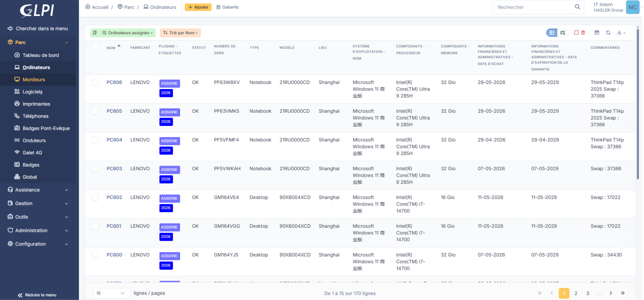The image size is (644, 300).
Task: Open Onduleurs in the sidebar
Action: pyautogui.click(x=34, y=140)
